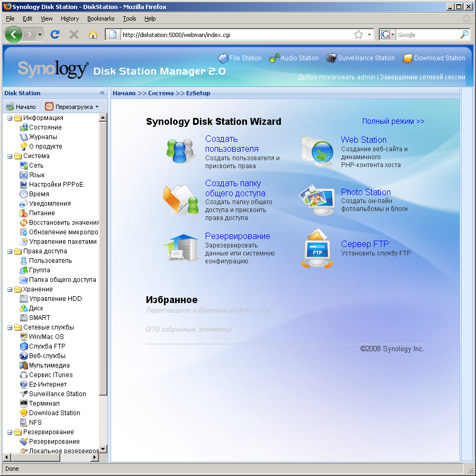Click the О продукте lightbulb icon
The width and height of the screenshot is (476, 476).
(x=24, y=147)
